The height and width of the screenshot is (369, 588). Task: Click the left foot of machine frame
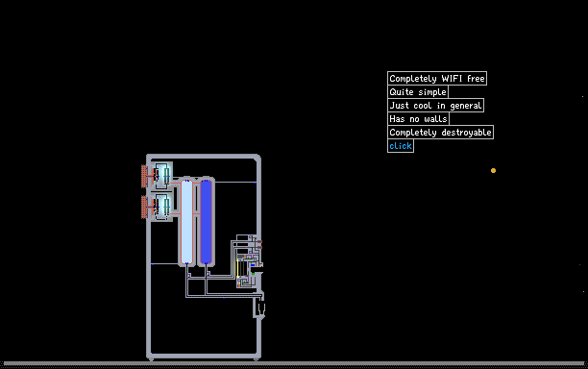pyautogui.click(x=151, y=359)
